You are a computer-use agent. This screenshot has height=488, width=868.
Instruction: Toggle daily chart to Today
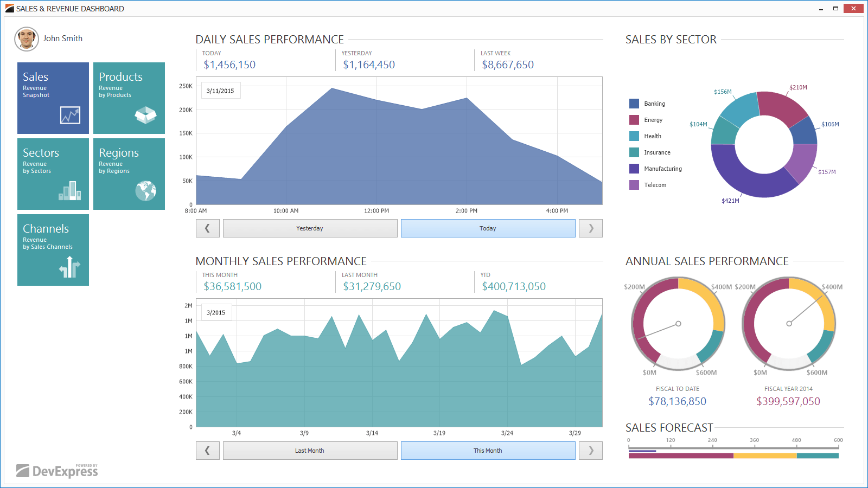(x=488, y=228)
